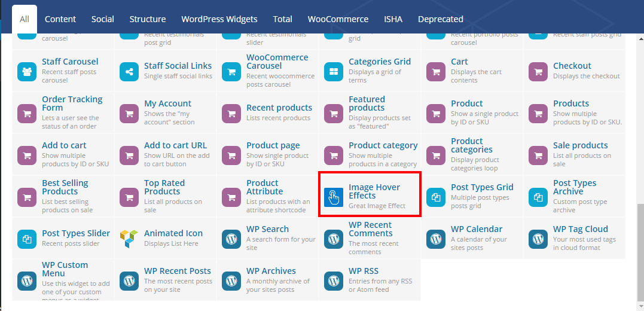The width and height of the screenshot is (644, 311).
Task: Click the Product category icon
Action: coord(334,155)
